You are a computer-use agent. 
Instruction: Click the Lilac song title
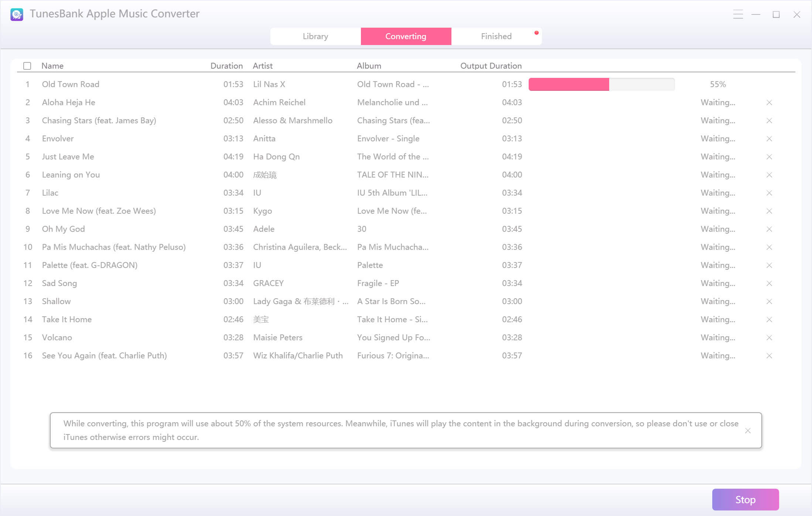(50, 193)
